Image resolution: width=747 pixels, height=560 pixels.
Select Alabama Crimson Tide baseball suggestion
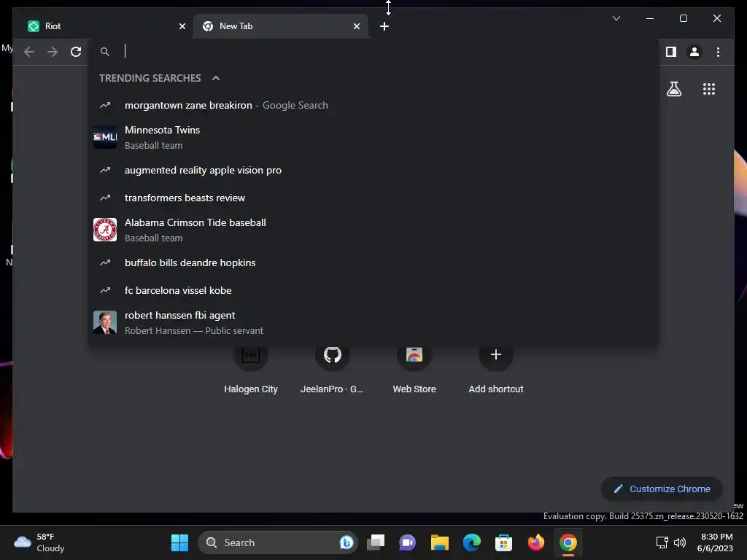[373, 230]
